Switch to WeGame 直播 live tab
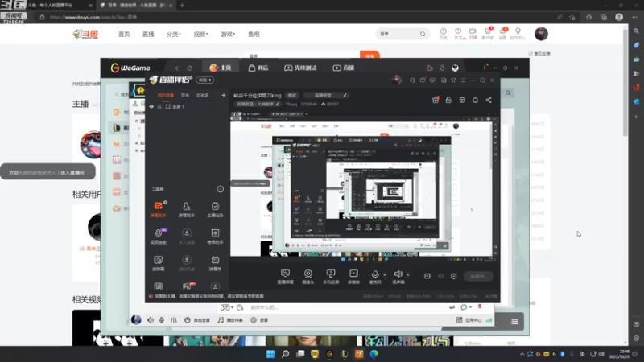The height and width of the screenshot is (362, 644). pos(344,68)
